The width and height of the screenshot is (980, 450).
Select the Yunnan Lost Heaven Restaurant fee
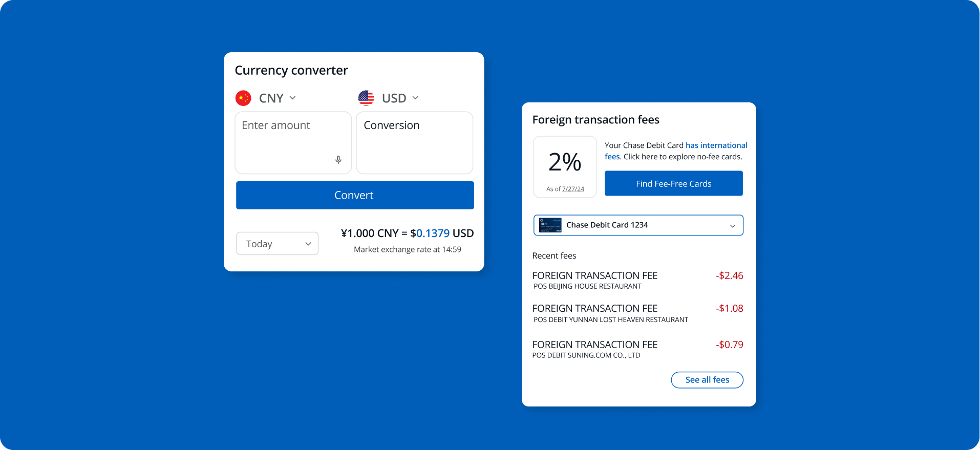tap(637, 313)
